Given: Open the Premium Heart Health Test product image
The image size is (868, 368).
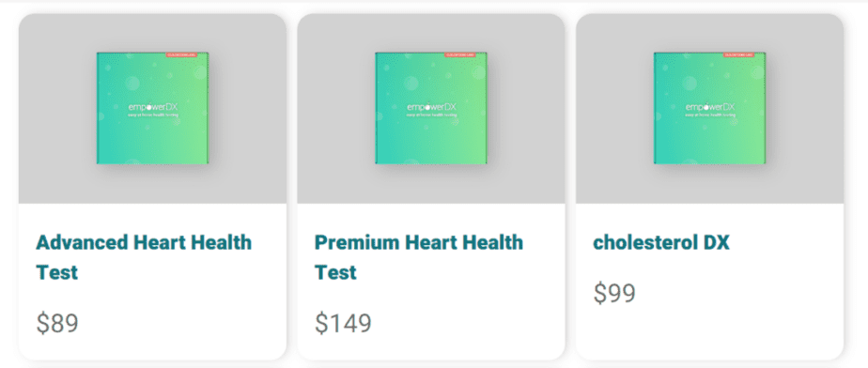Looking at the screenshot, I should (x=431, y=109).
